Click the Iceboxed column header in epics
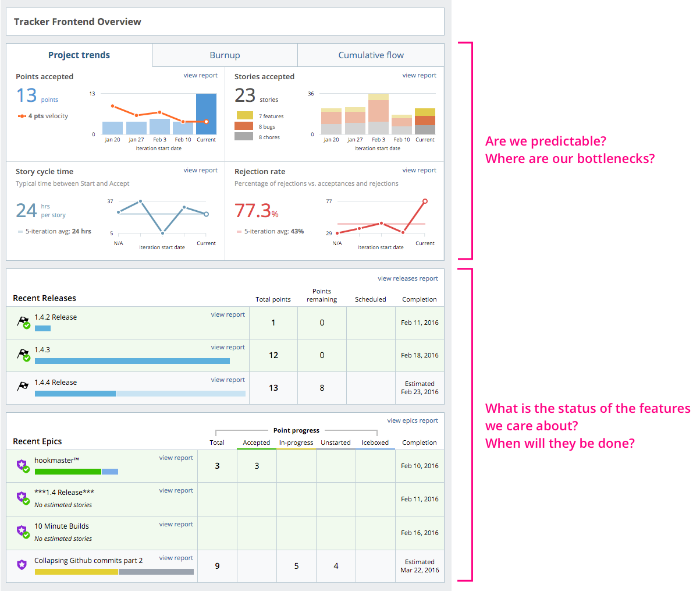The width and height of the screenshot is (700, 591). [x=375, y=443]
